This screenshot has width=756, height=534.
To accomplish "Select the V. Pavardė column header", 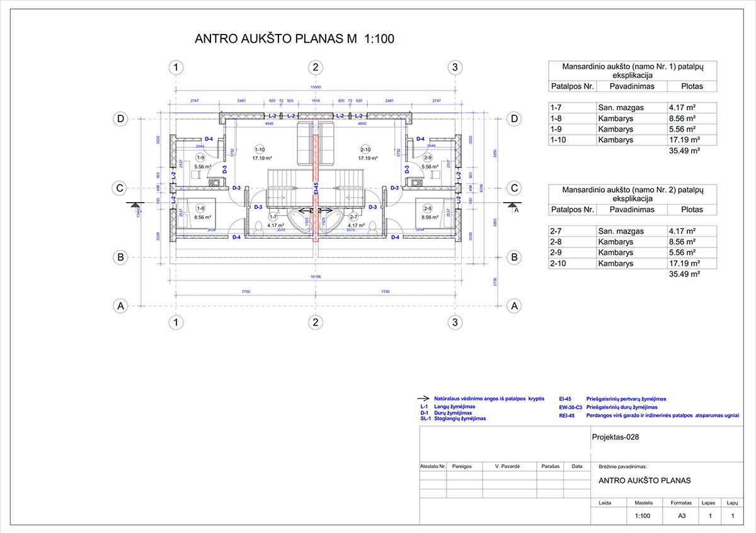I will [507, 467].
